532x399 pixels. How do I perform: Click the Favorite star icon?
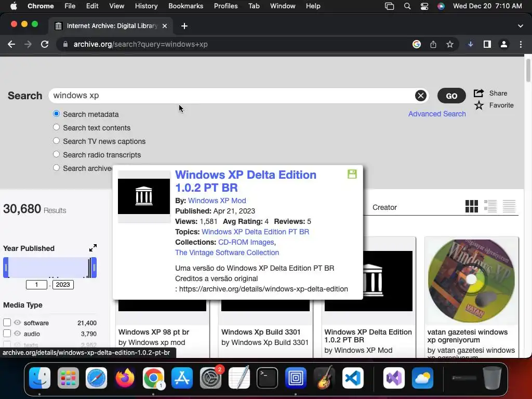tap(478, 105)
